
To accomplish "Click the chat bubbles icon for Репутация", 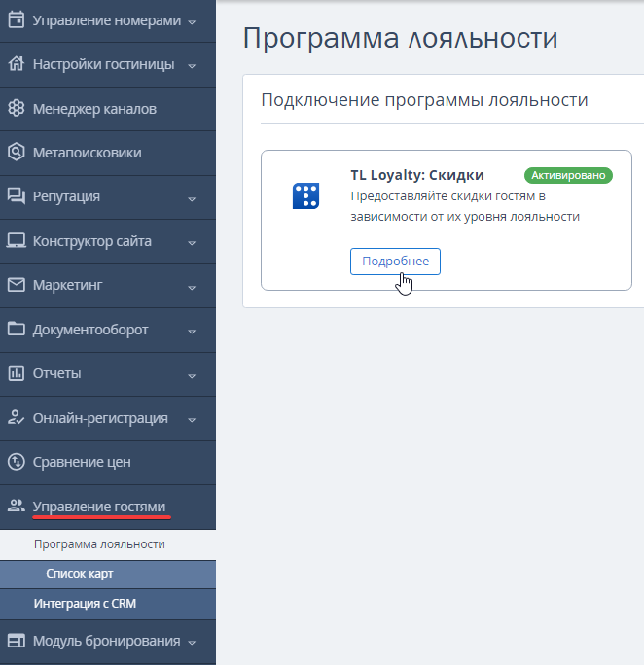I will [x=17, y=196].
